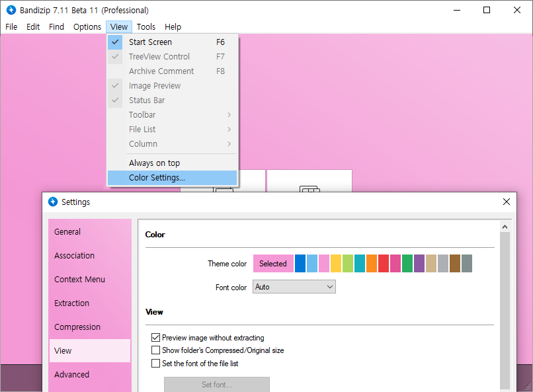Viewport: 533px width, 392px height.
Task: Click the Settings dialog title icon
Action: click(x=53, y=202)
